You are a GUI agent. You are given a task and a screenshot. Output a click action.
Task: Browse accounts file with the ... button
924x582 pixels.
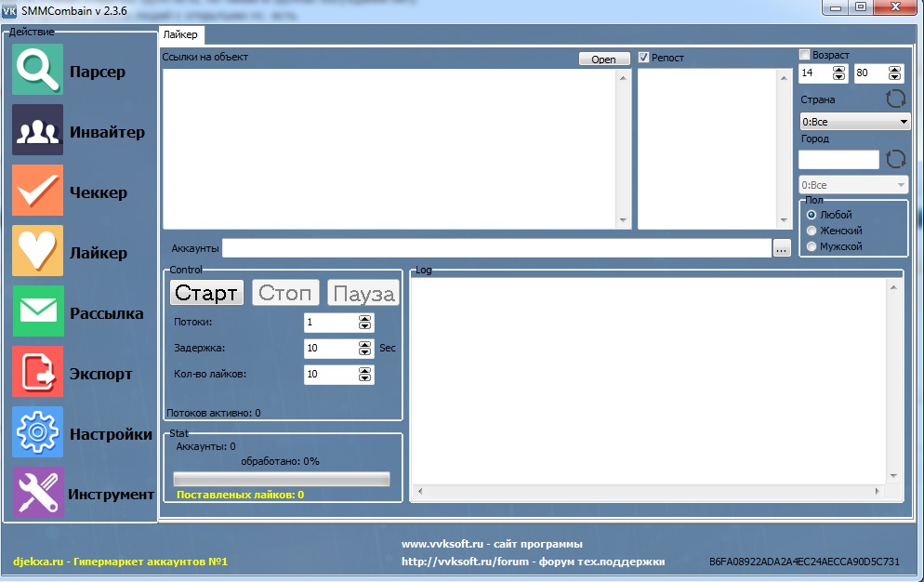point(782,248)
